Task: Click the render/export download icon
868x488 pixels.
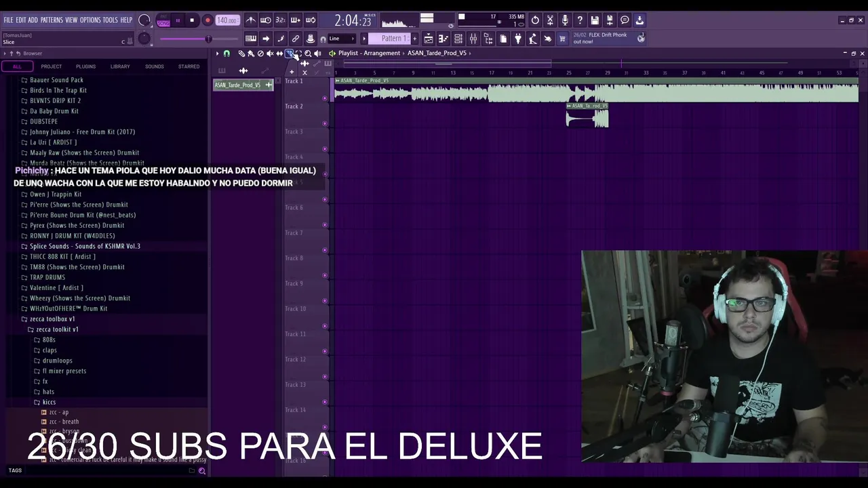Action: [x=639, y=20]
